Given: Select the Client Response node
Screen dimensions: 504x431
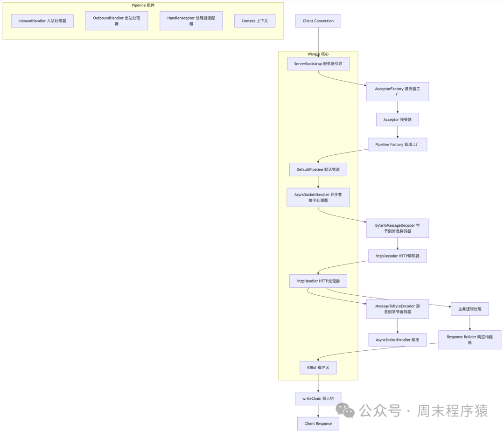Looking at the screenshot, I should 318,424.
